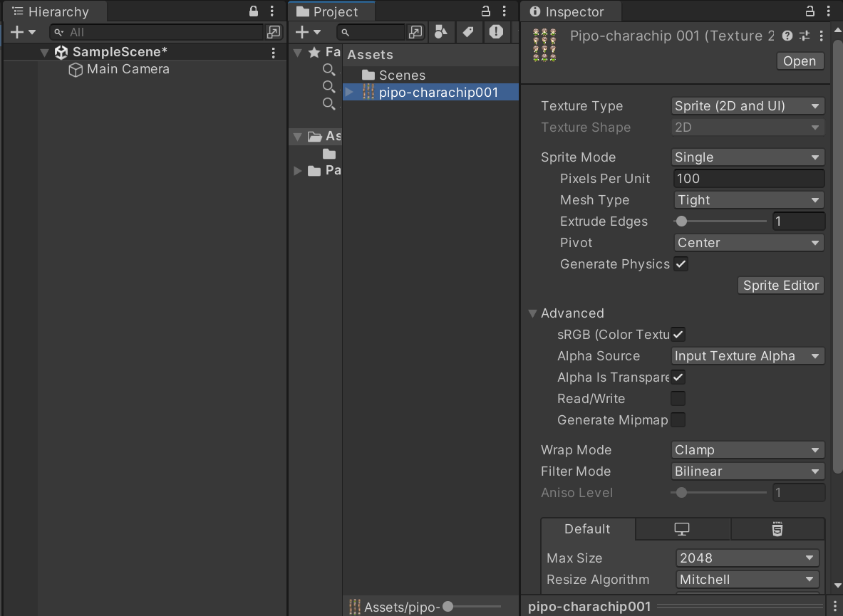Focus the Hierarchy search field

click(x=156, y=32)
